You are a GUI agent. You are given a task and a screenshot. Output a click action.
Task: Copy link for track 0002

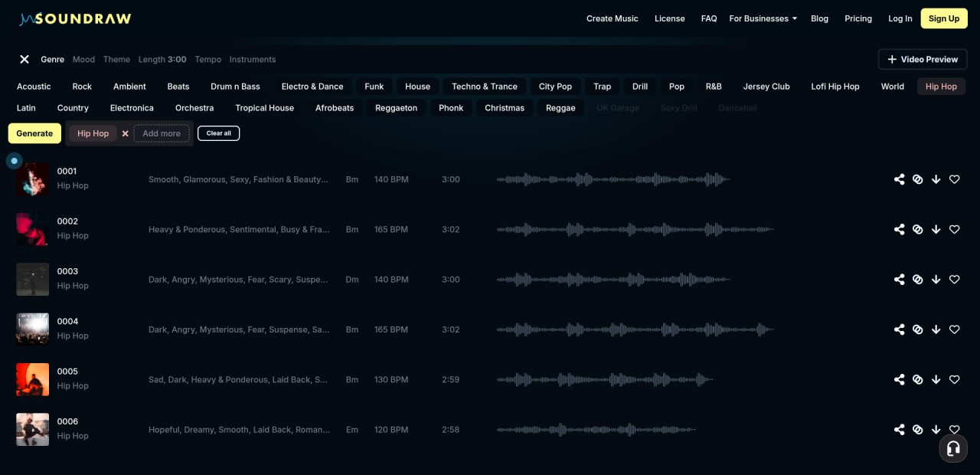tap(917, 229)
